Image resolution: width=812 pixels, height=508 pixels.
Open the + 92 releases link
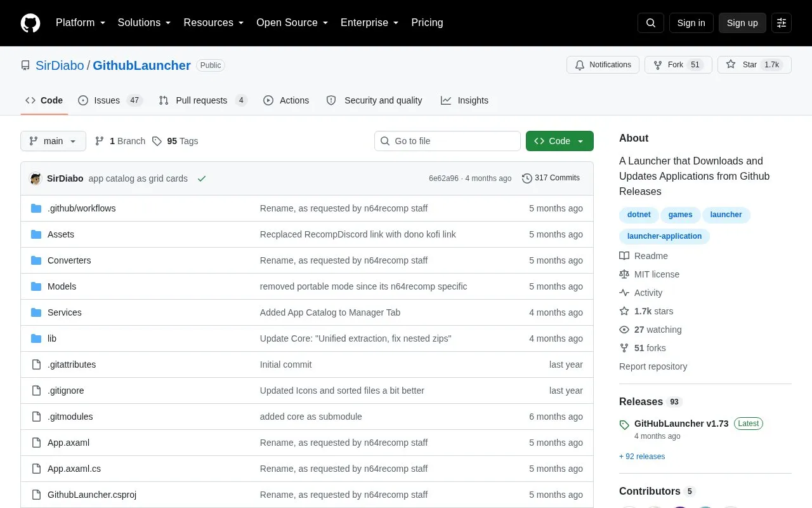[642, 457]
